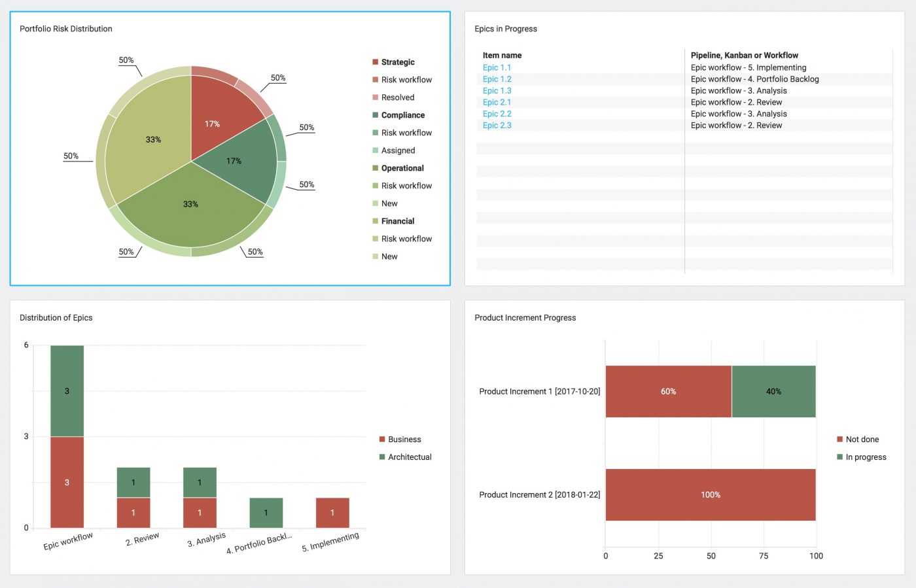Toggle the Compliance legend entry
The width and height of the screenshot is (916, 588).
[x=402, y=115]
